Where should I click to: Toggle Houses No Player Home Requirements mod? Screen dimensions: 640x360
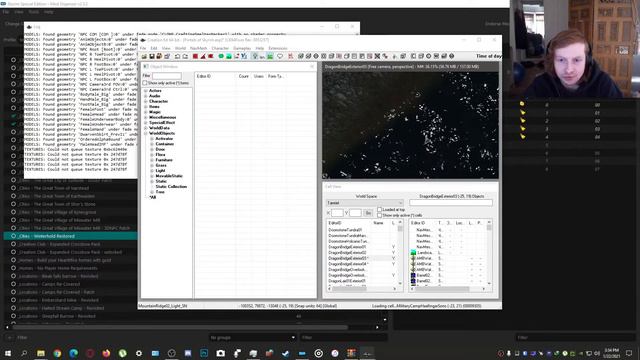click(x=13, y=268)
